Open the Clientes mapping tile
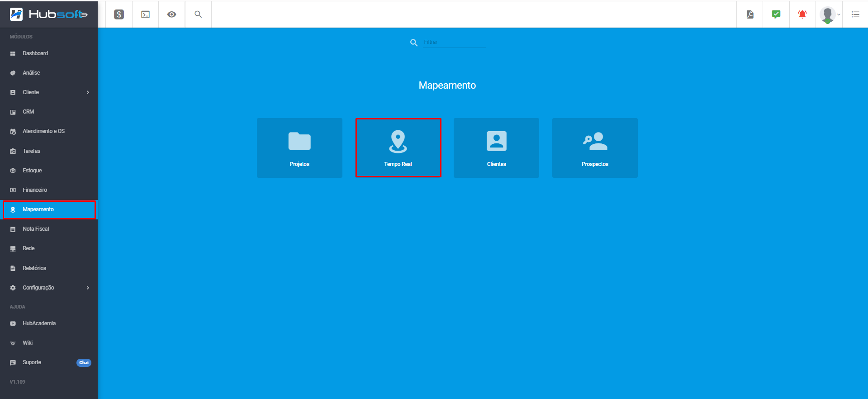The height and width of the screenshot is (399, 868). [x=496, y=147]
